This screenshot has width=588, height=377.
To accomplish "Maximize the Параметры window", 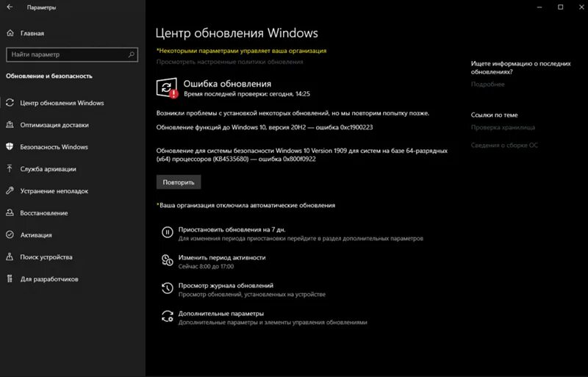I will tap(560, 7).
